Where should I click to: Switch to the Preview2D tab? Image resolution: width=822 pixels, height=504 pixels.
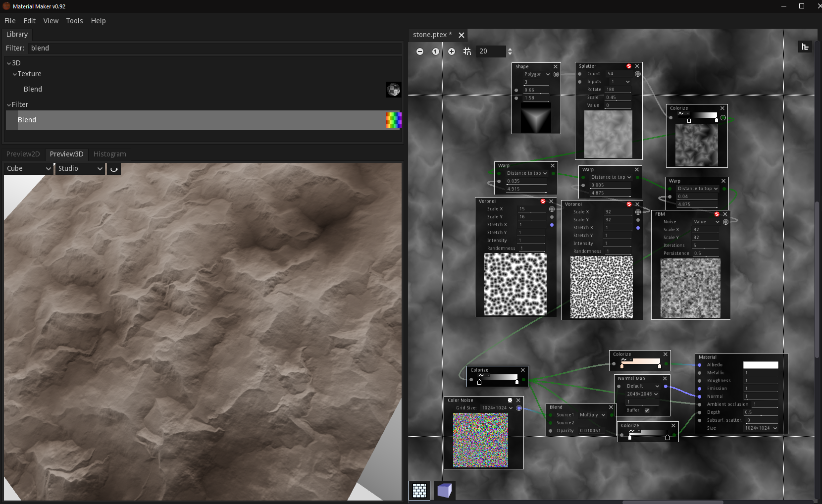(23, 154)
